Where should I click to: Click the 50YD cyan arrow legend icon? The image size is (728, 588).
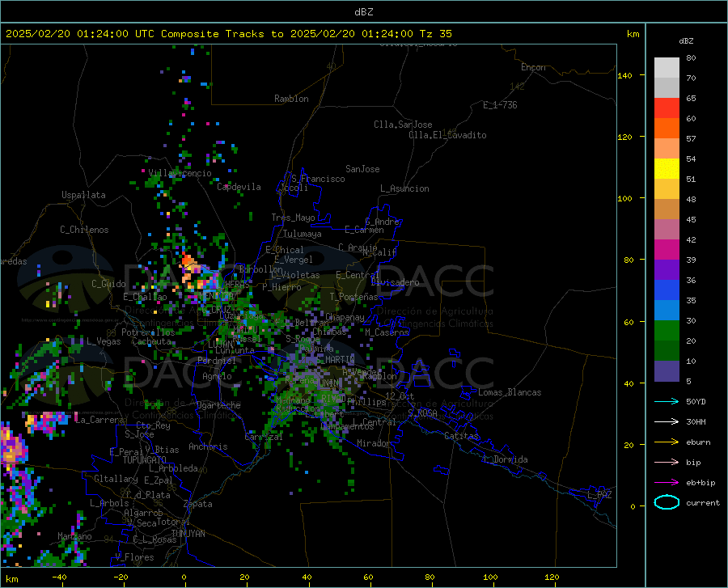click(x=667, y=401)
